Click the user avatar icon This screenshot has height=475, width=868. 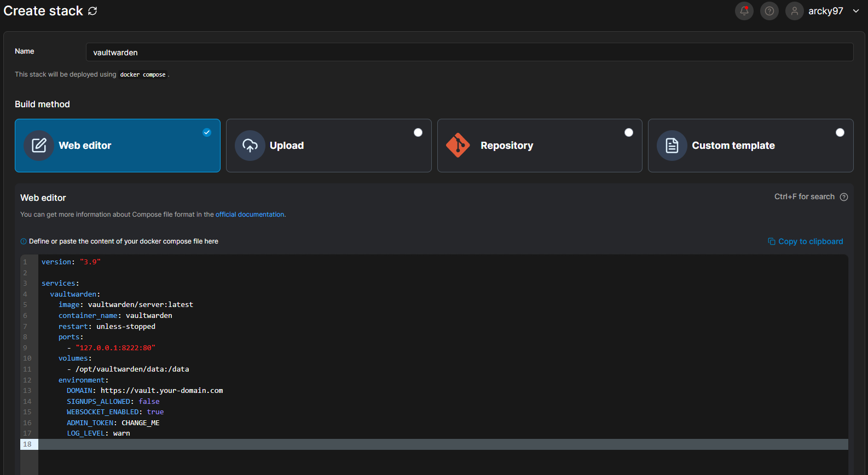pos(795,11)
